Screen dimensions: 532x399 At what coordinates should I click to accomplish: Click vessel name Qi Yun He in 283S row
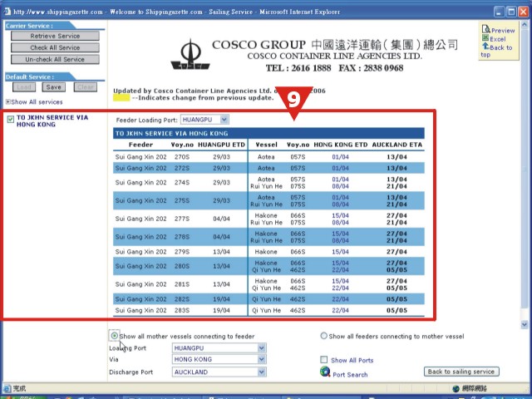click(x=266, y=310)
